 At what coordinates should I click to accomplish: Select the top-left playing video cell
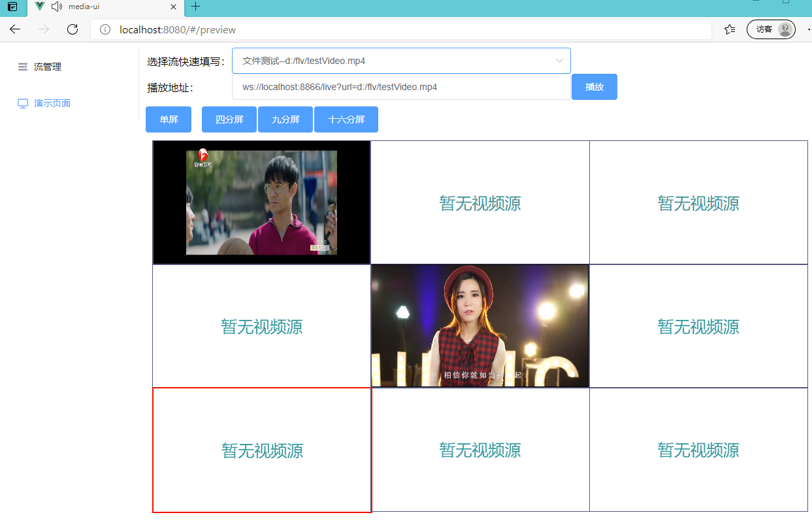pyautogui.click(x=261, y=202)
